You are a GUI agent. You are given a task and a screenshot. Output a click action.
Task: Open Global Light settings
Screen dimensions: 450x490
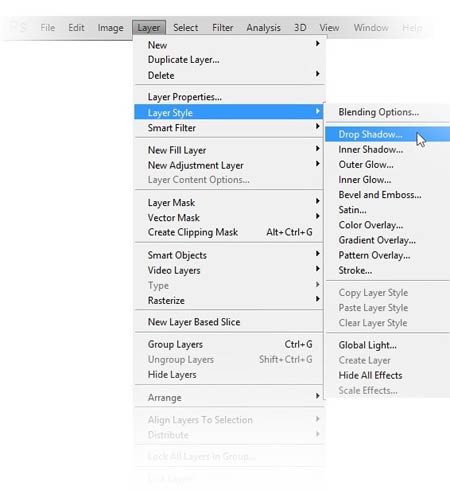(387, 345)
